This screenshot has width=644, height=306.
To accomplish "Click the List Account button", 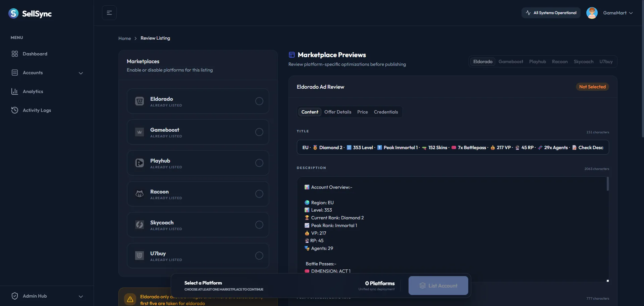I will tap(438, 286).
